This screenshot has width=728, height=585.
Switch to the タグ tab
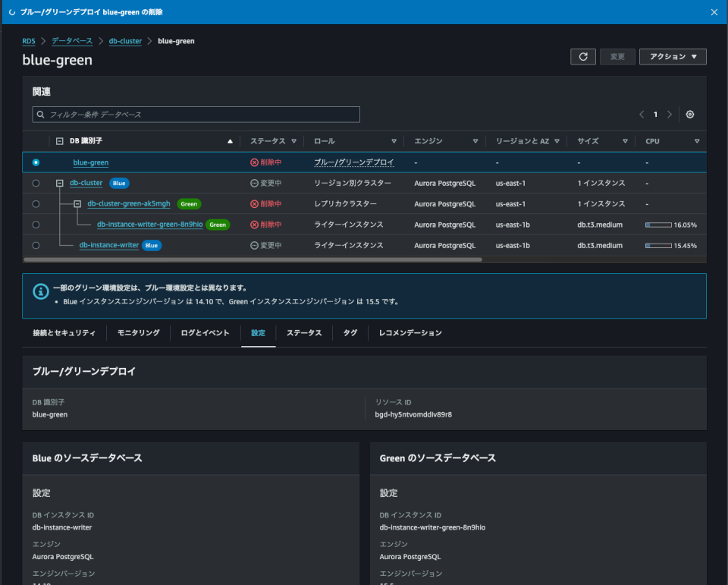350,332
